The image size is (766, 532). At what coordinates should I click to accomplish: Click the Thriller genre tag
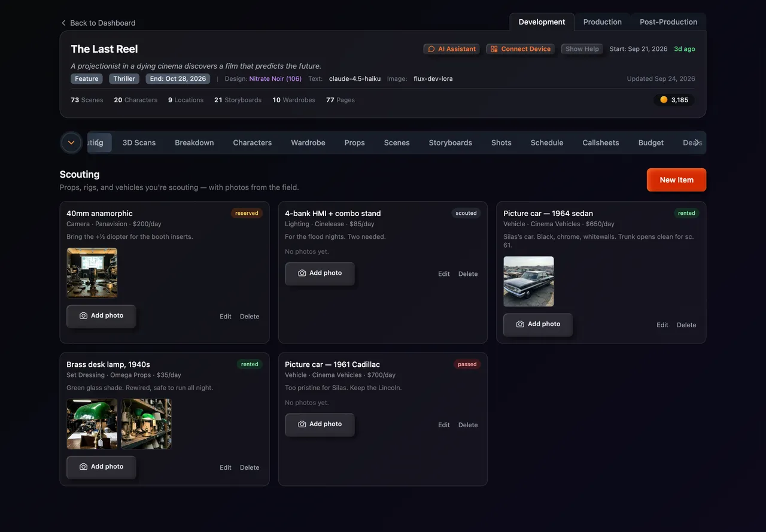click(124, 79)
